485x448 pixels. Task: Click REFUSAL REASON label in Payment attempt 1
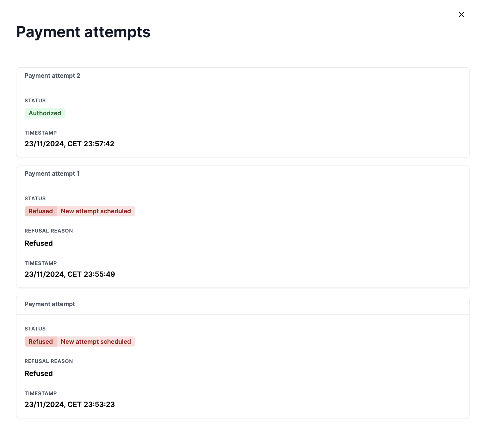click(x=49, y=231)
